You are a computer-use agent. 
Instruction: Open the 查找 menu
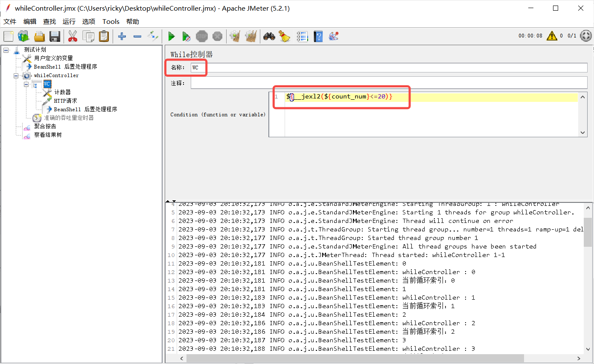(x=49, y=21)
